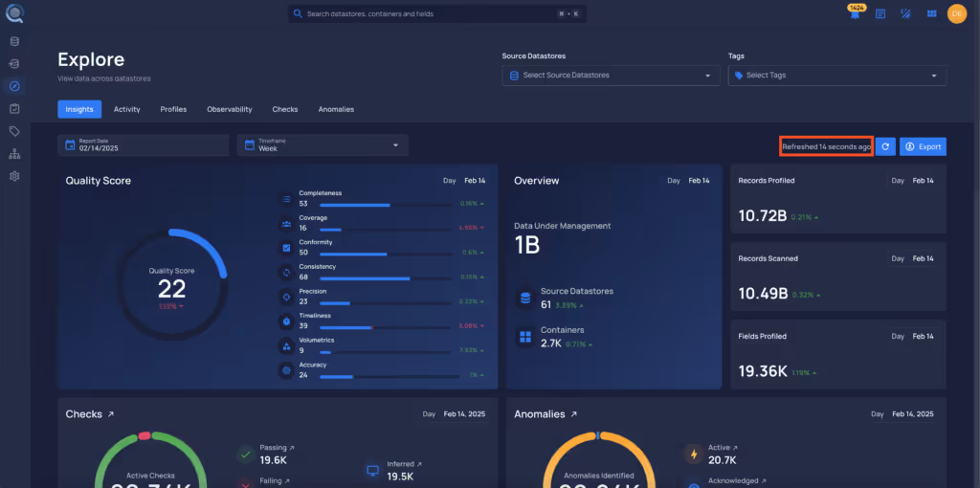The width and height of the screenshot is (980, 488).
Task: Open the hierarchy sidebar icon
Action: tap(14, 154)
